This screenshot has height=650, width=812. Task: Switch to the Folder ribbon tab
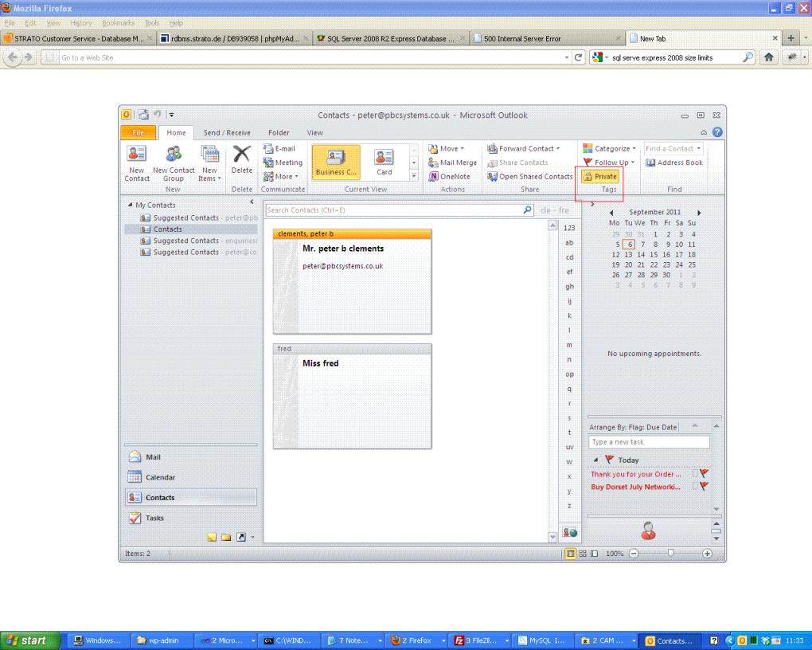(279, 133)
